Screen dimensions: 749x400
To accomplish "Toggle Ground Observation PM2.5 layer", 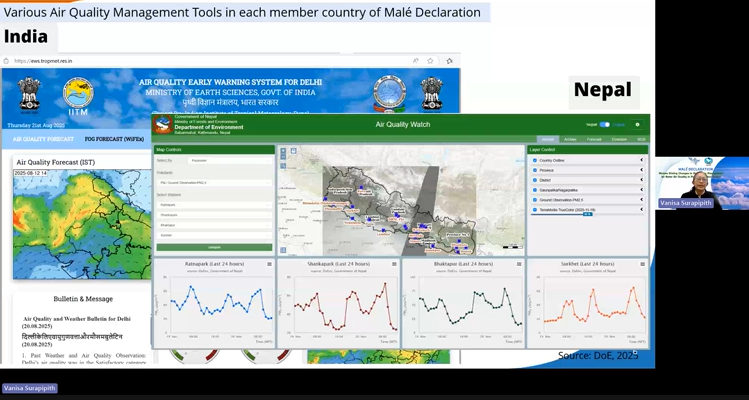I will [x=536, y=200].
